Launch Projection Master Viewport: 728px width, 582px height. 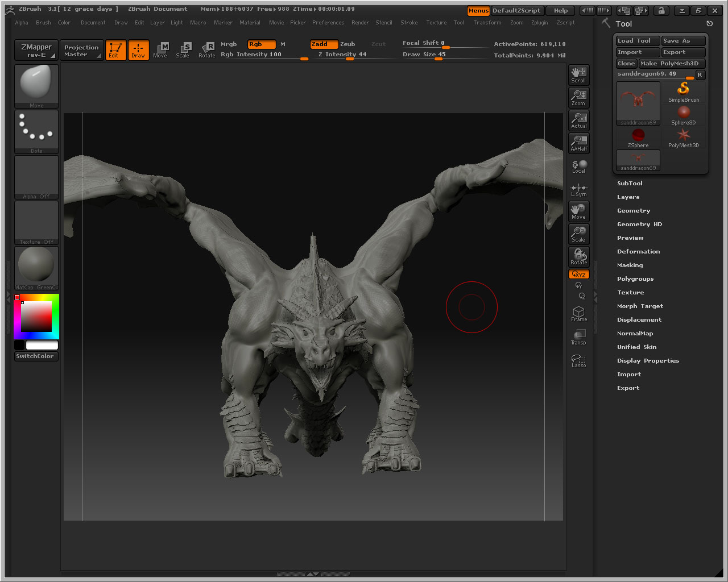pos(82,50)
